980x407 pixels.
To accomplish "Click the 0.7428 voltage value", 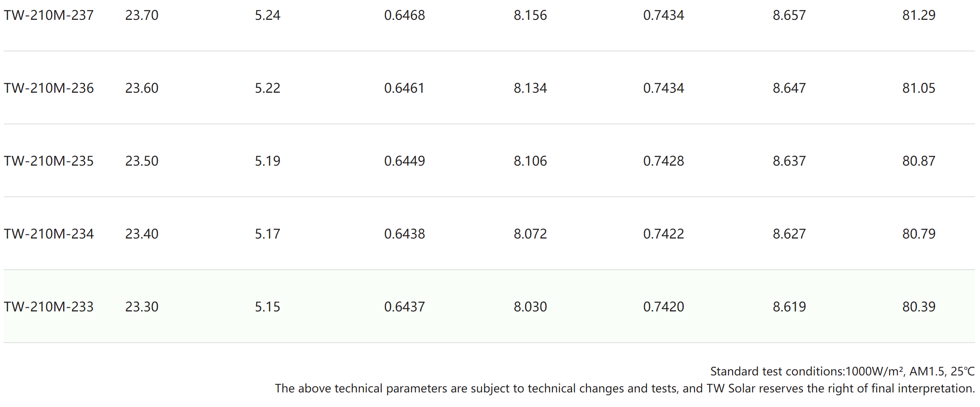I will (x=664, y=161).
